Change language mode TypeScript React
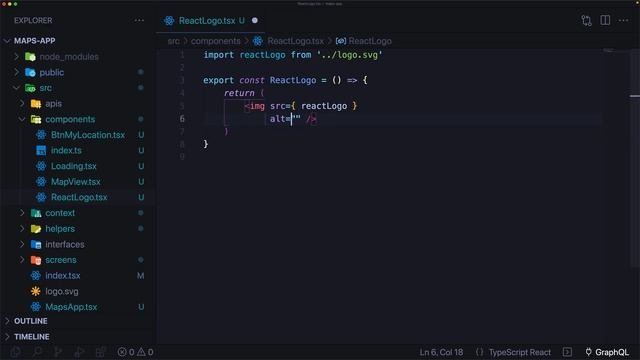Viewport: 640px width, 360px height. click(x=520, y=352)
